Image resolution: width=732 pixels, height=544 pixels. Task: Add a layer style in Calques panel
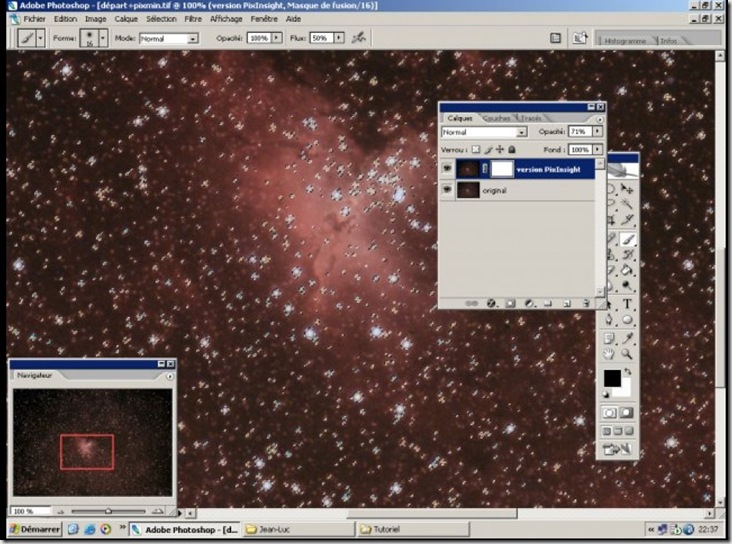[492, 304]
